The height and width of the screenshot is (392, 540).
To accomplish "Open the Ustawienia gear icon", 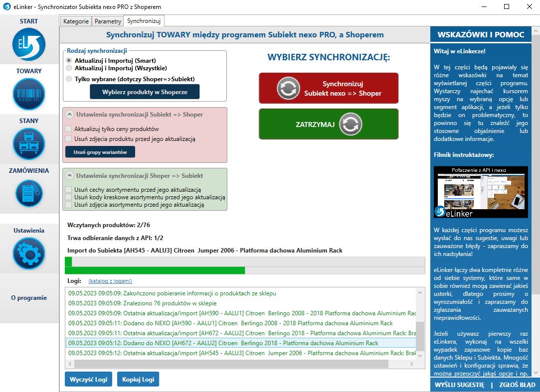I will pos(29,254).
